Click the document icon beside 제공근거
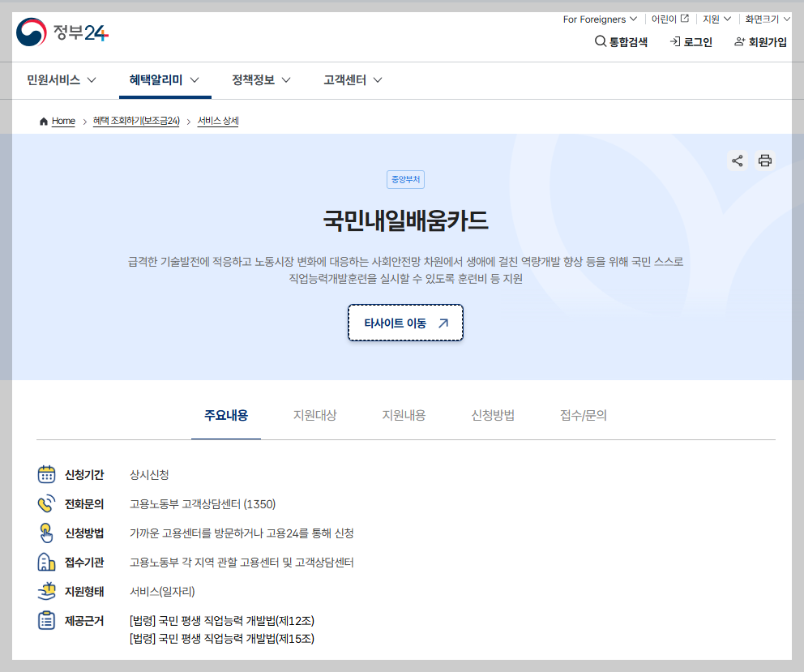The image size is (804, 672). [45, 620]
